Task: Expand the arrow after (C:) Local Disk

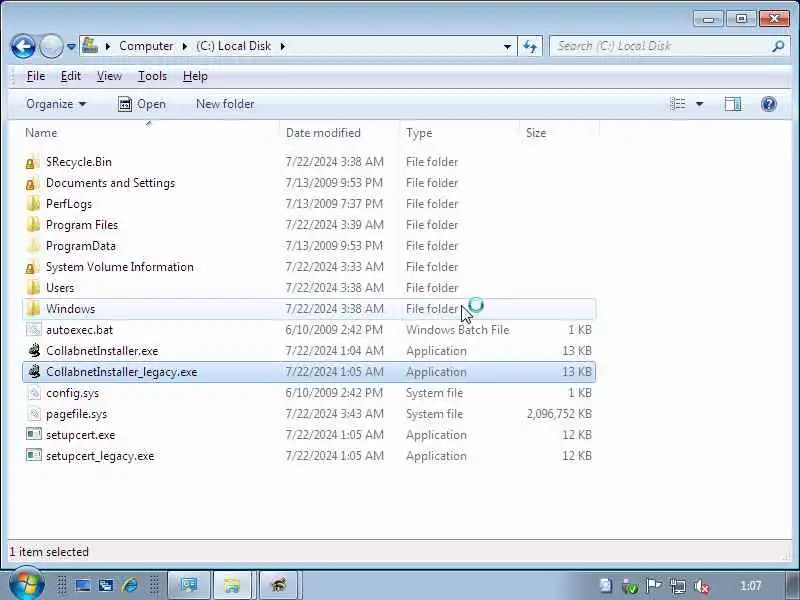Action: coord(283,46)
